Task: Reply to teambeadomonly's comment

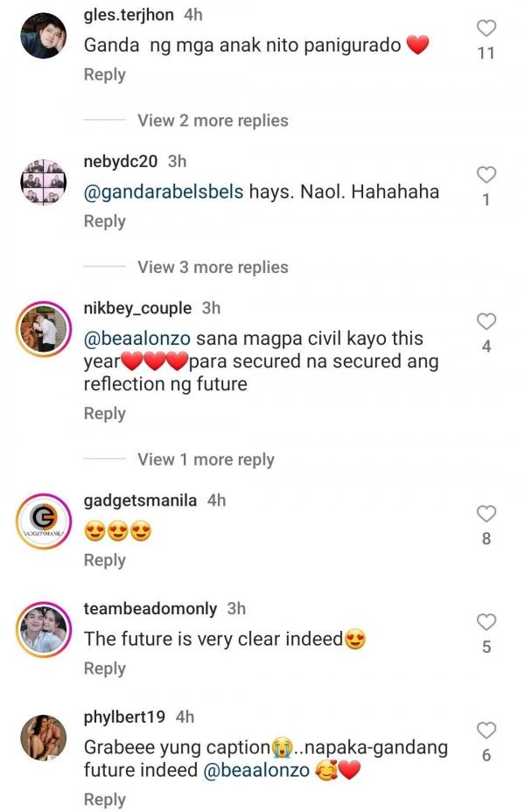Action: click(105, 669)
